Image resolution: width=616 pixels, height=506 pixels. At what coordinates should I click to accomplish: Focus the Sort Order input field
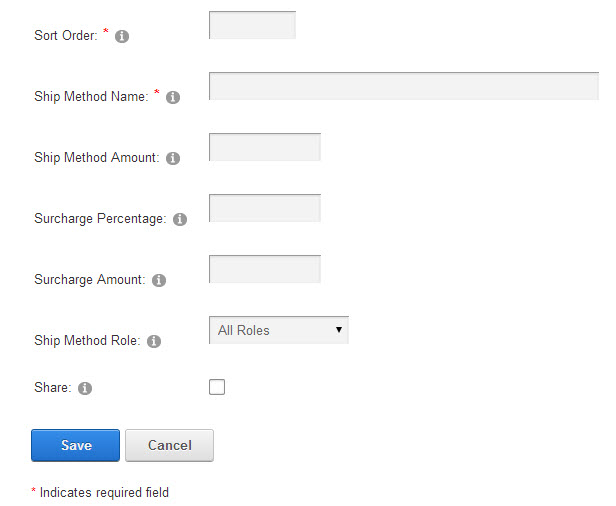click(x=253, y=25)
